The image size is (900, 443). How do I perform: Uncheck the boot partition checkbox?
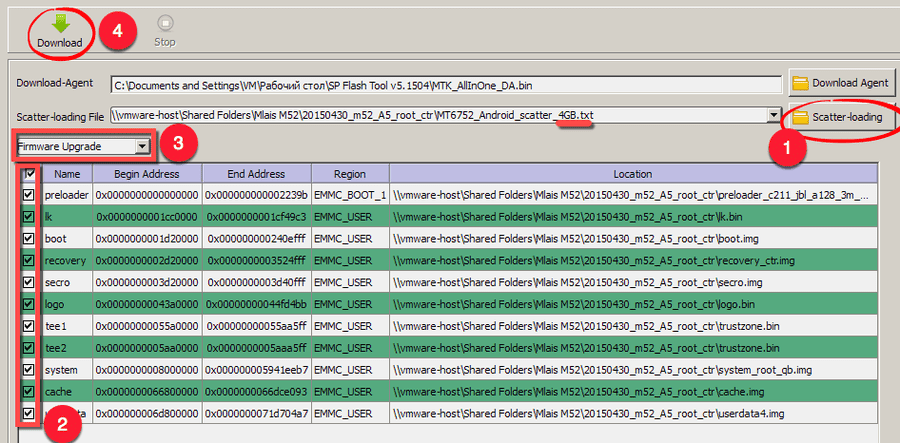[28, 239]
